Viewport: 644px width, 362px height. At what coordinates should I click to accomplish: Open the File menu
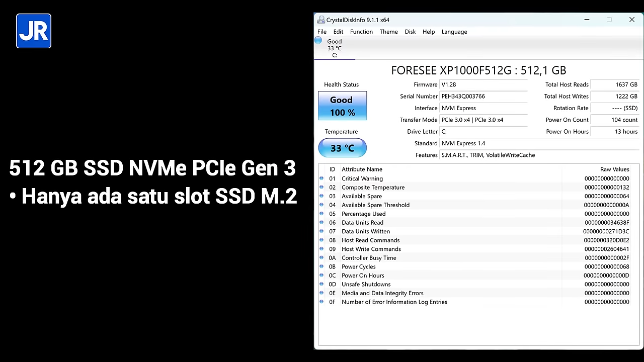click(x=322, y=32)
